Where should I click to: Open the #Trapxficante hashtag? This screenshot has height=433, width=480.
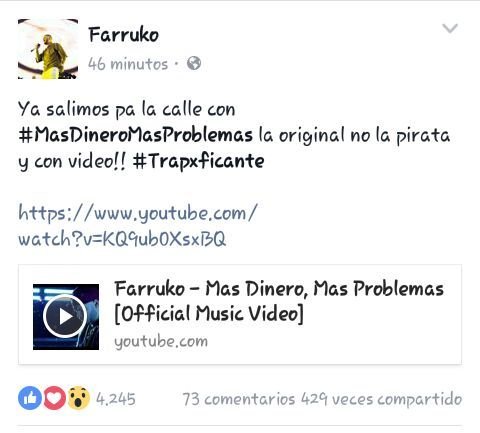click(x=198, y=162)
